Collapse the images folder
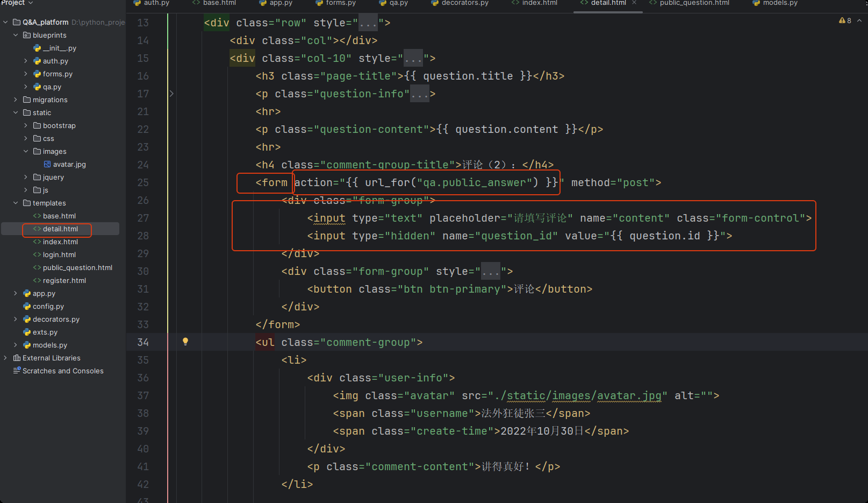868x503 pixels. click(26, 151)
